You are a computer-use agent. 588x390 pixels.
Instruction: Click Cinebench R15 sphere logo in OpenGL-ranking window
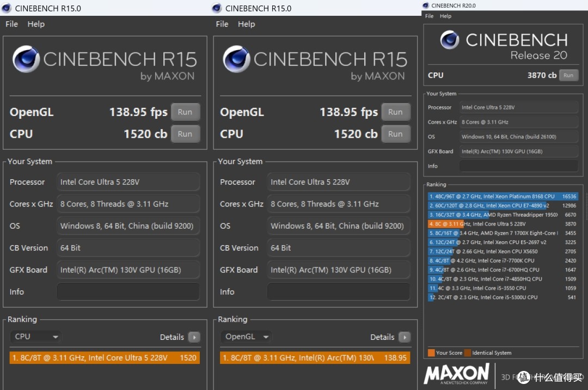click(x=236, y=59)
